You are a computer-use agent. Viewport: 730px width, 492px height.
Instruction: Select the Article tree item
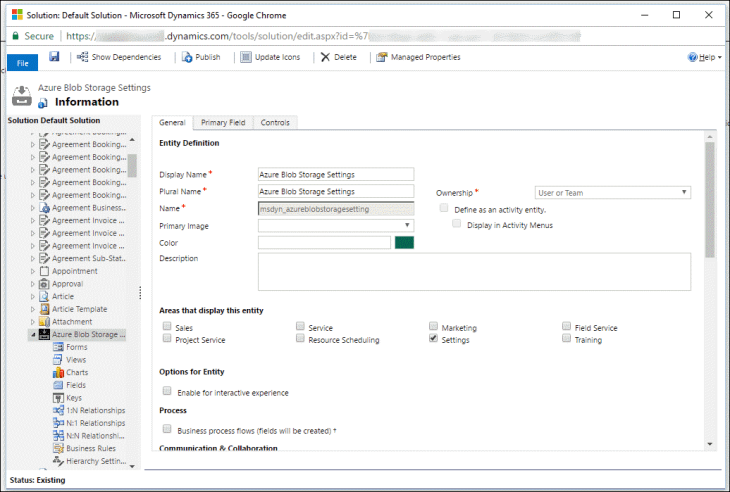pos(63,297)
